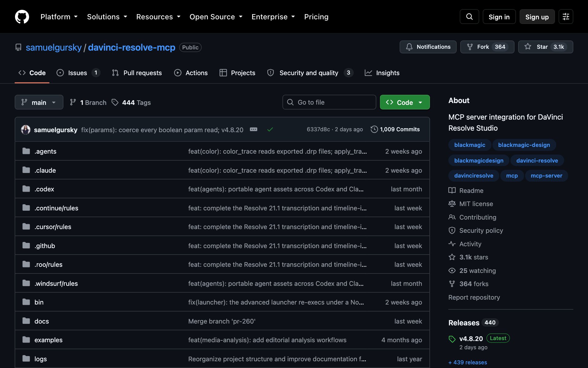This screenshot has height=368, width=588.
Task: Open the v4.8.20 latest release
Action: [x=471, y=339]
